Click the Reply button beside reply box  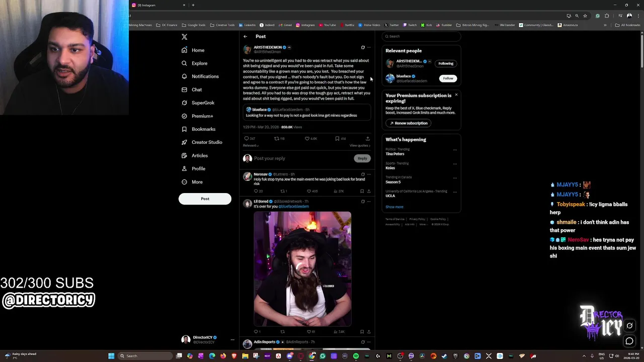point(362,158)
